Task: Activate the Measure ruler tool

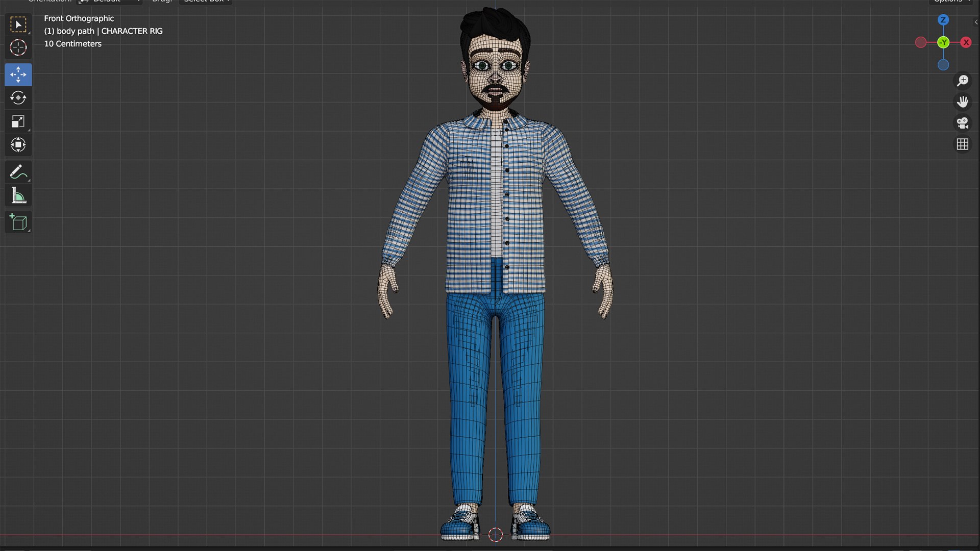Action: pos(18,195)
